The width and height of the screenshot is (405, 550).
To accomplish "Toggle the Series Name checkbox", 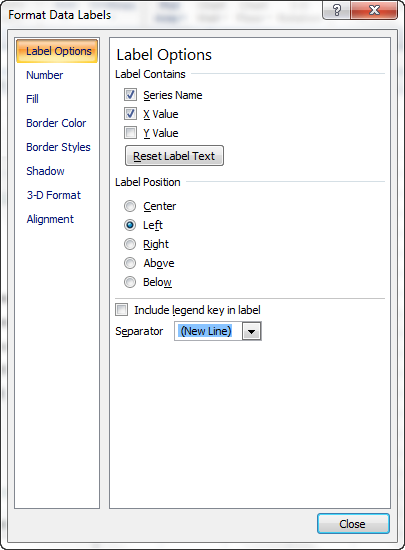I will [x=130, y=95].
